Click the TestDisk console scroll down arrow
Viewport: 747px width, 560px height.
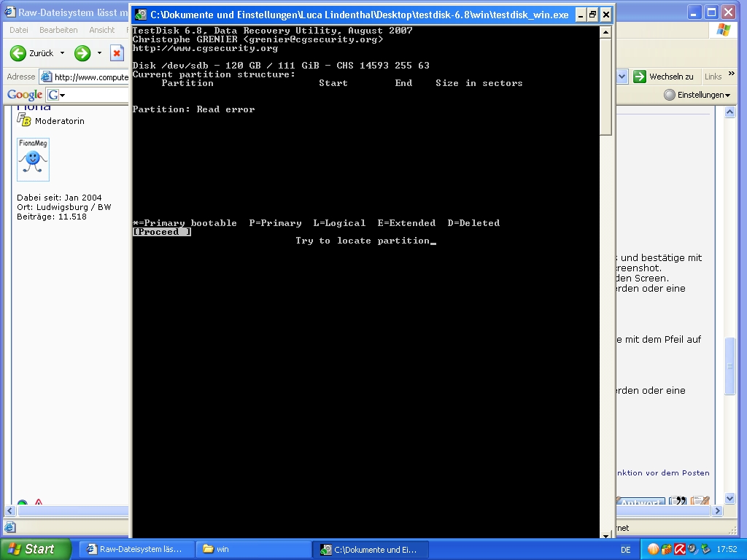pos(605,535)
